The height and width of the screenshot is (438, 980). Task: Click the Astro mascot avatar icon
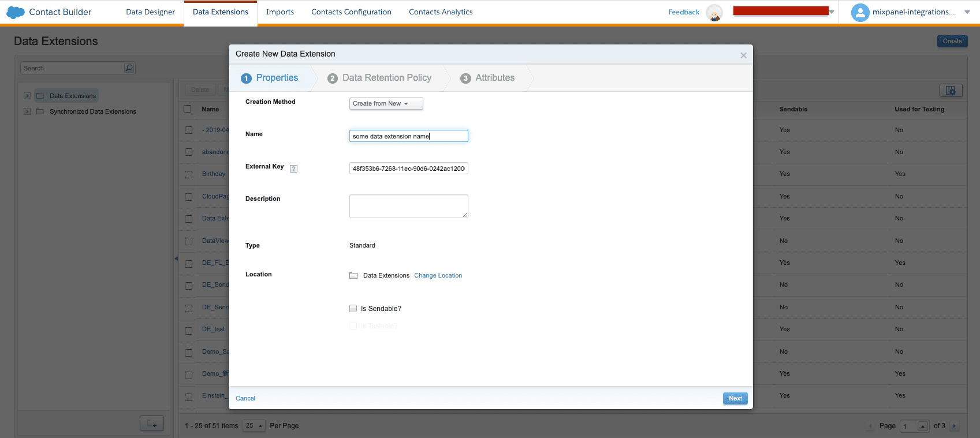click(714, 13)
